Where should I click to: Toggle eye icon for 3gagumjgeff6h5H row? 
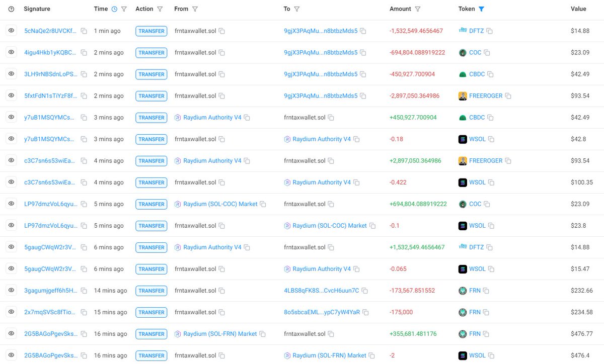pos(11,291)
